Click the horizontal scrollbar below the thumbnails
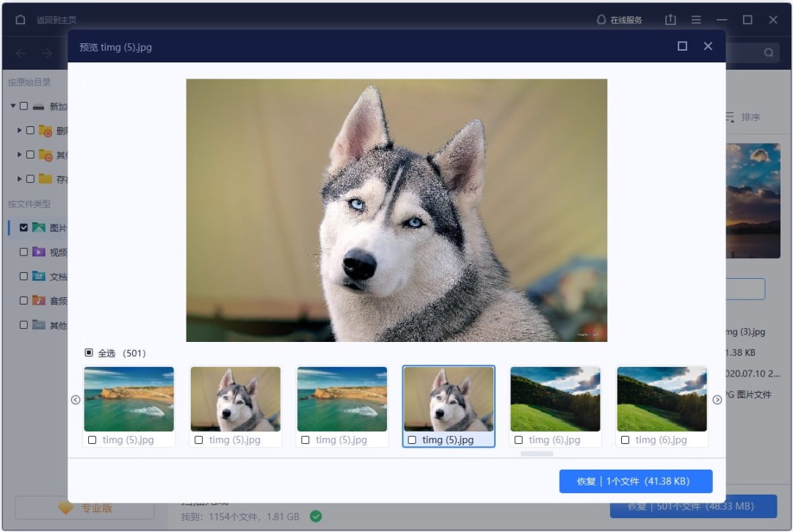 pyautogui.click(x=537, y=454)
